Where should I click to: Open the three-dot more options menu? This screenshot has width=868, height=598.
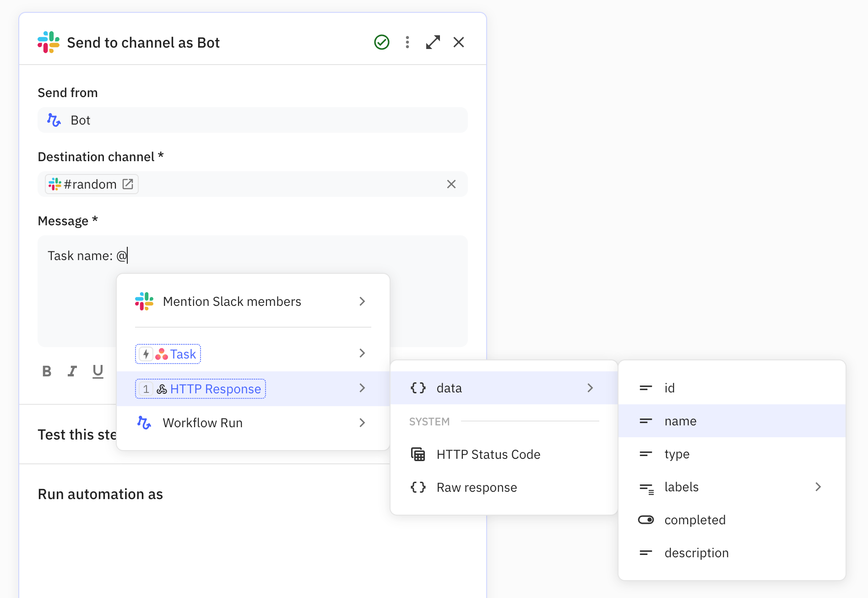(407, 42)
